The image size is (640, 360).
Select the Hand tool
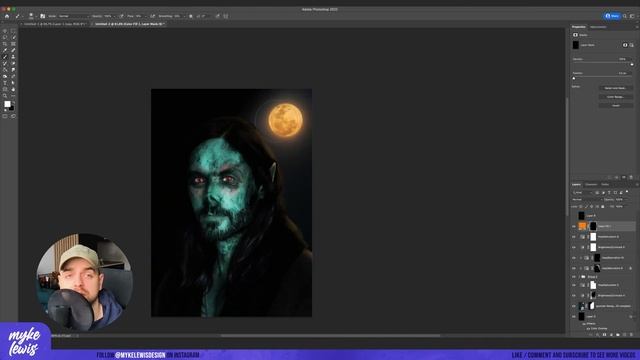click(x=13, y=89)
